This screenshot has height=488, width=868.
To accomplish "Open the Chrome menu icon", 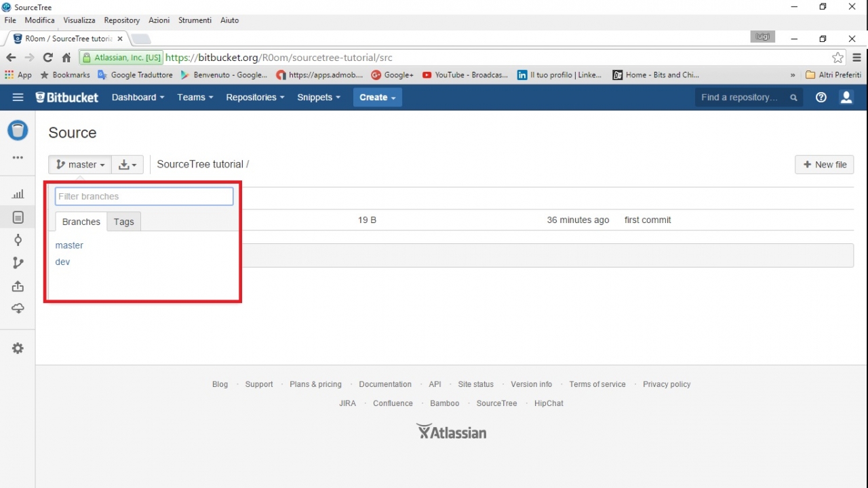I will coord(856,58).
